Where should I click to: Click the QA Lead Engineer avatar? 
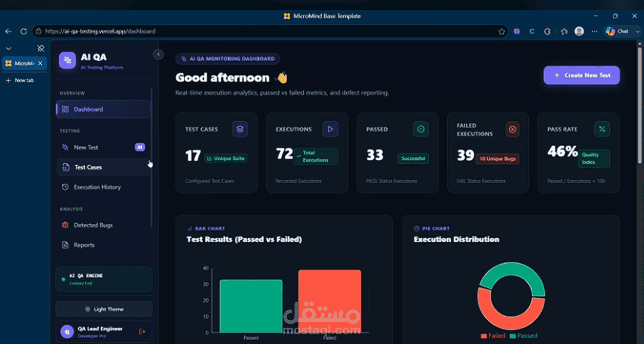point(67,332)
